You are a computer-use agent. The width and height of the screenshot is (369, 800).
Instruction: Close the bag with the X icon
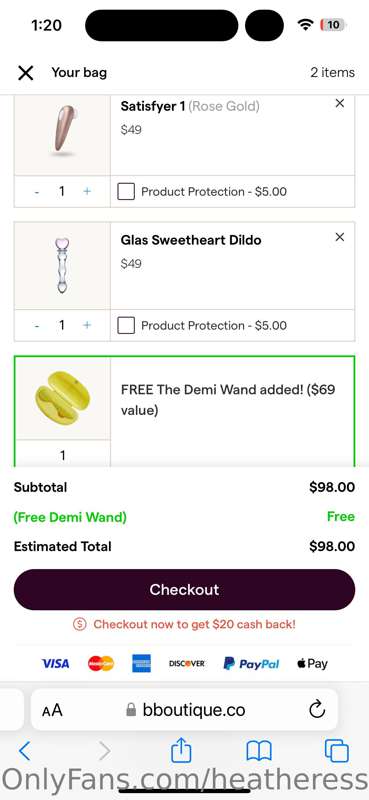pyautogui.click(x=26, y=73)
